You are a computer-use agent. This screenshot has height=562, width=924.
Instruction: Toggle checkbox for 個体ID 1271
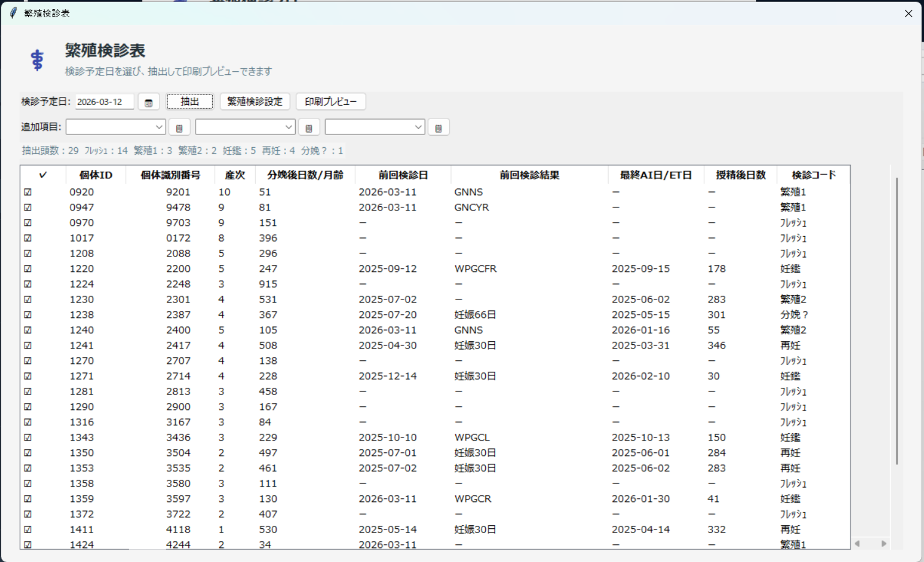tap(28, 376)
